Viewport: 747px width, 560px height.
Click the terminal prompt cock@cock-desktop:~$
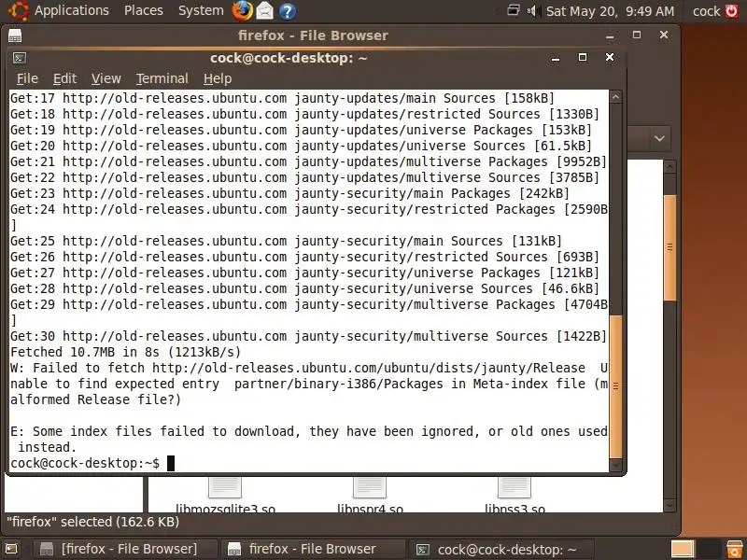(85, 463)
